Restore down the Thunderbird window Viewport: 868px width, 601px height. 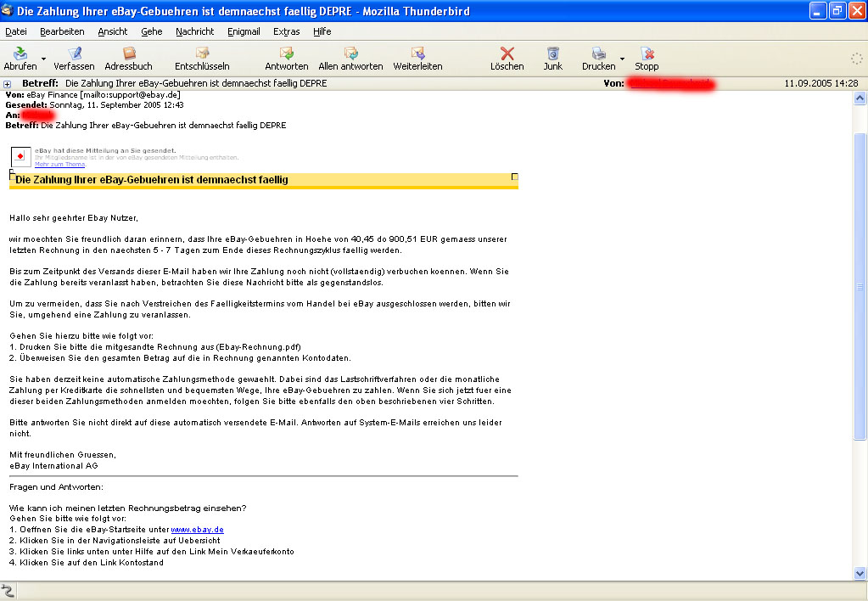pos(837,10)
